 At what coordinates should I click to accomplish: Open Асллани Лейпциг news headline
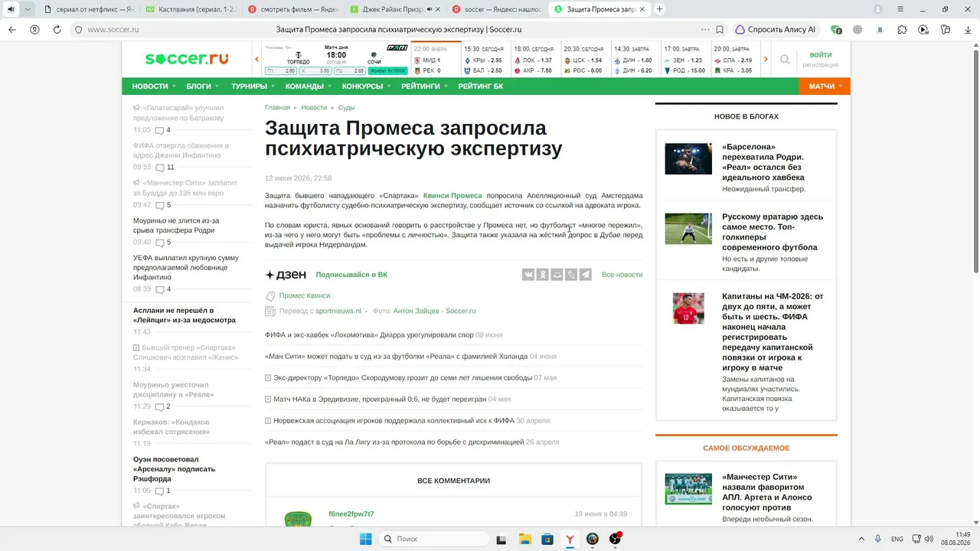coord(185,315)
